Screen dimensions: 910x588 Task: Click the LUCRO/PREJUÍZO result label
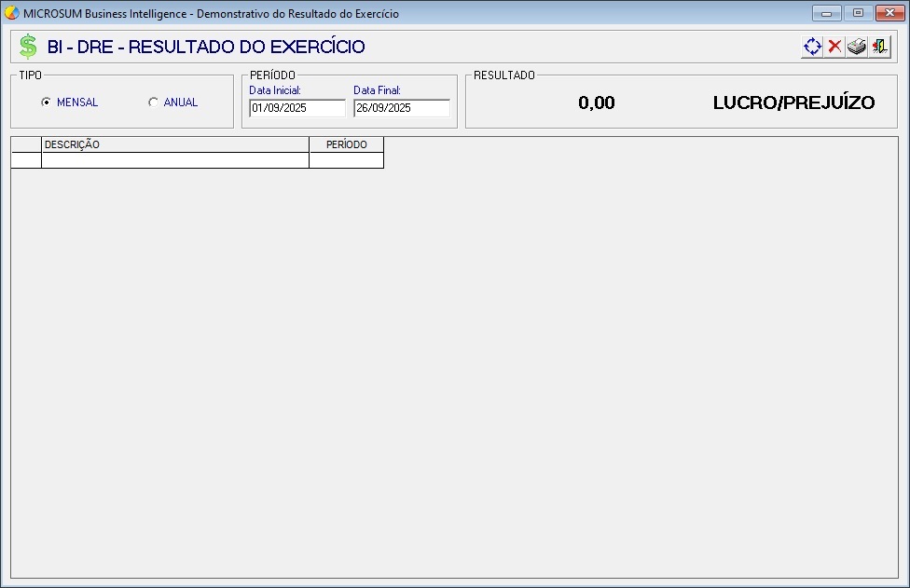(793, 103)
